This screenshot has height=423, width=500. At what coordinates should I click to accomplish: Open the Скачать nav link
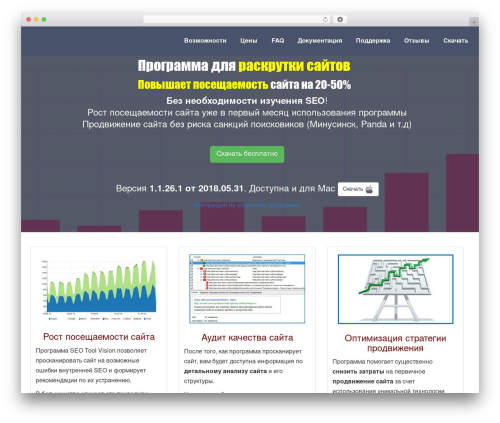pos(455,41)
